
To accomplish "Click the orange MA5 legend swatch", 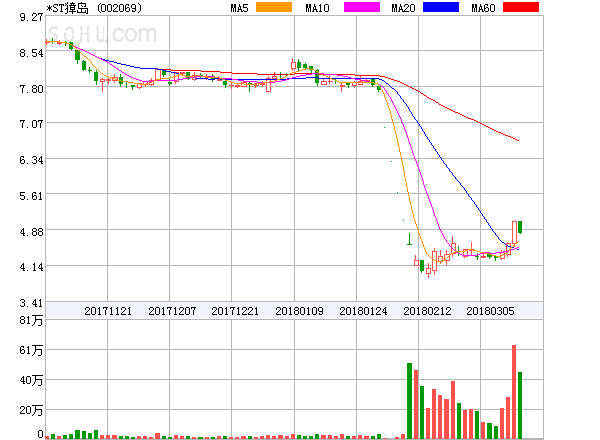I will click(274, 7).
